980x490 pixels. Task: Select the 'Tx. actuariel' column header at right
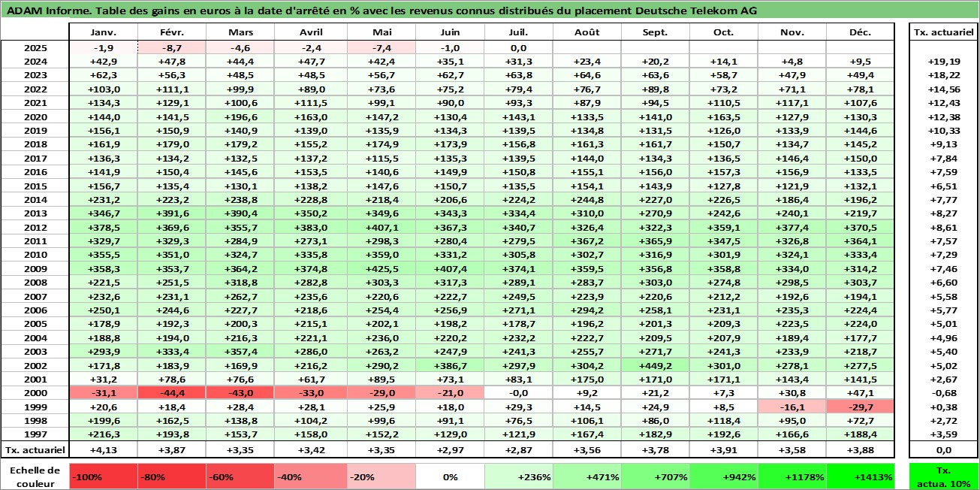(944, 33)
